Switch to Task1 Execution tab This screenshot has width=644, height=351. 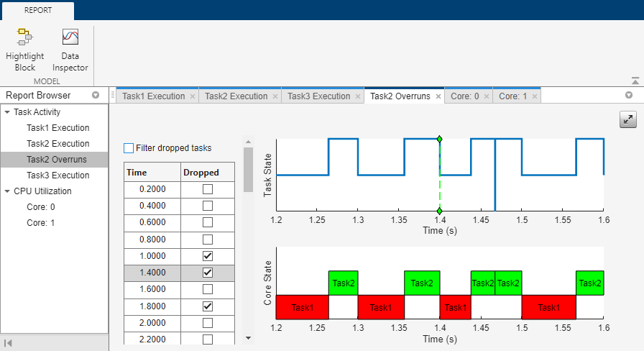coord(154,96)
